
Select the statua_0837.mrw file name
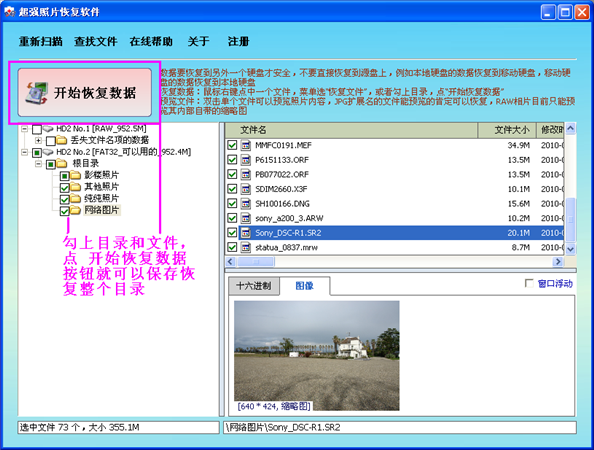(286, 247)
